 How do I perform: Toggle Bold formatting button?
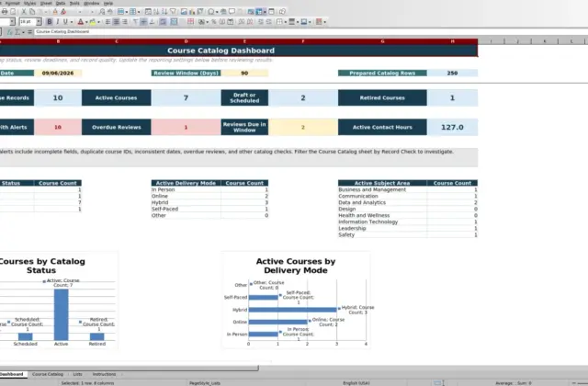point(49,22)
